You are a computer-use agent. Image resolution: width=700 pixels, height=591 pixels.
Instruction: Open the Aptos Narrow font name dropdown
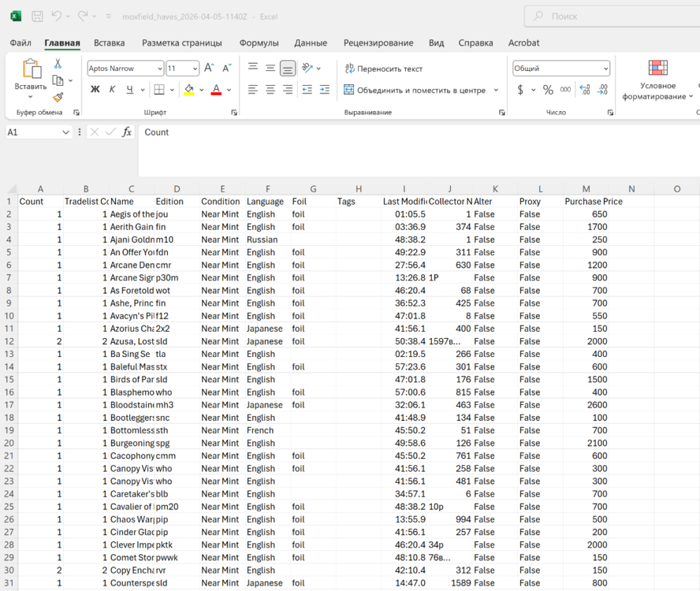pyautogui.click(x=159, y=69)
